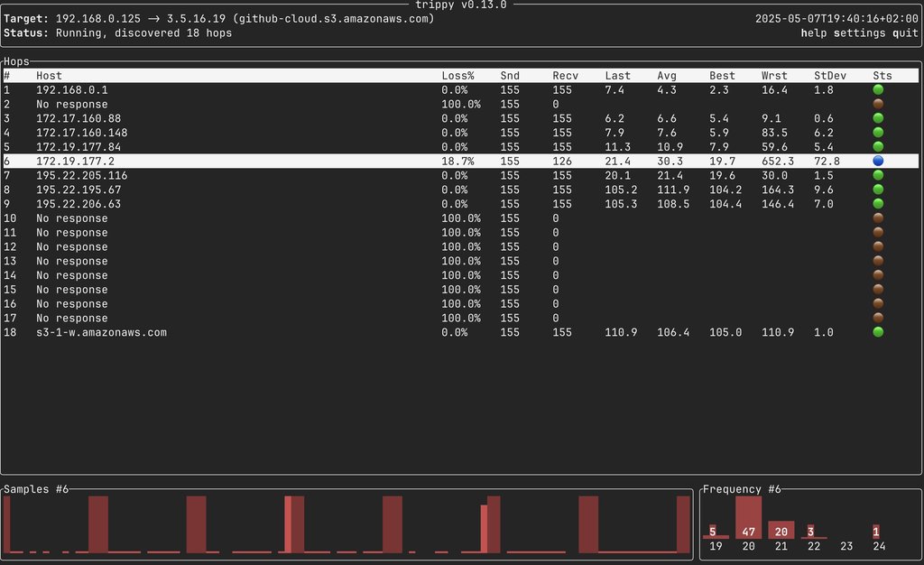Click the brown status dot for hop 11
Viewport: 924px width, 565px height.
click(x=878, y=232)
